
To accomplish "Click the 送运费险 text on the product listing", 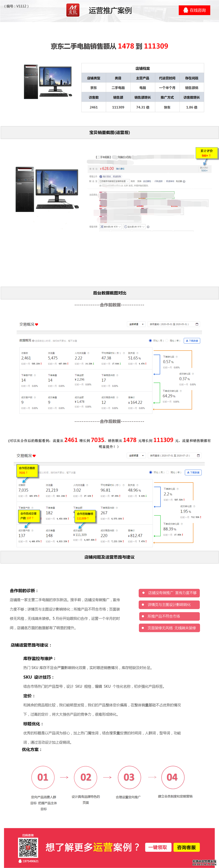I will click(x=147, y=181).
